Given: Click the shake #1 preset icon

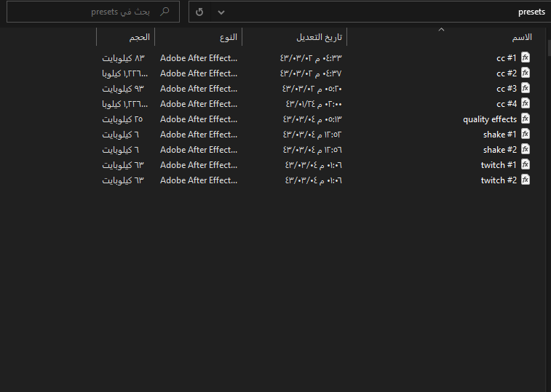Looking at the screenshot, I should pos(526,134).
